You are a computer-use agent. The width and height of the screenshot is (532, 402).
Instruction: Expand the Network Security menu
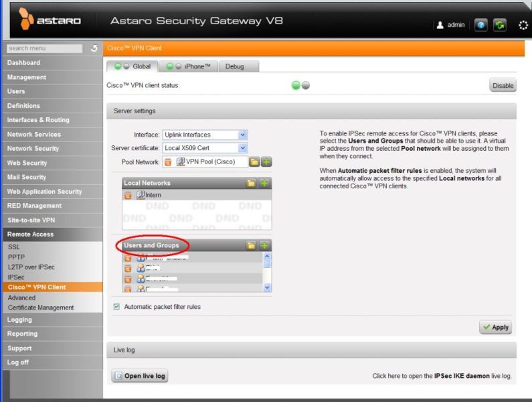point(53,149)
